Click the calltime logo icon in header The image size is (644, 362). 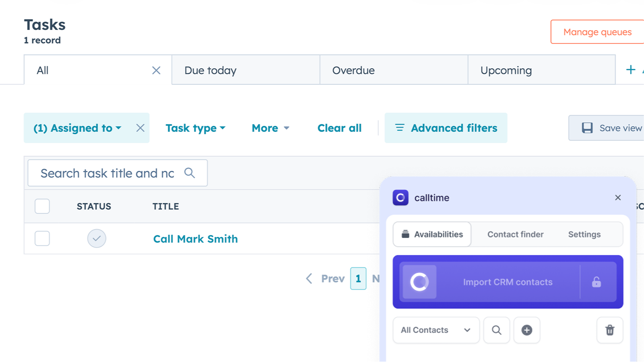[x=400, y=197]
